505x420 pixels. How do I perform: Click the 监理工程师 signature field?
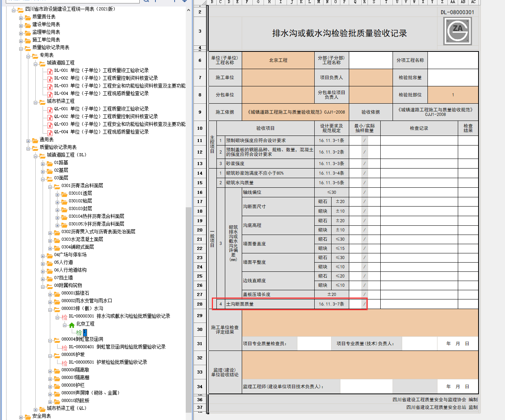[x=366, y=387]
